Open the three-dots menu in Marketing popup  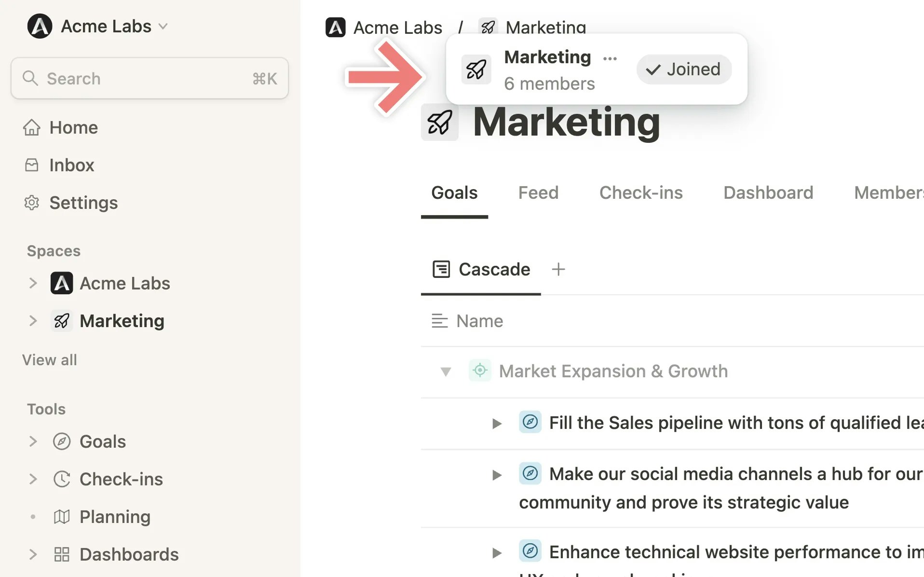pos(610,59)
